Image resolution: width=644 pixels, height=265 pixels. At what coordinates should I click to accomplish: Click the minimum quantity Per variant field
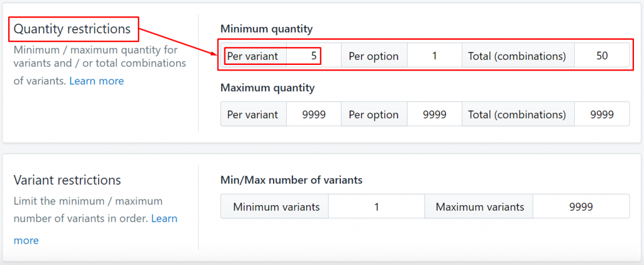pyautogui.click(x=313, y=56)
